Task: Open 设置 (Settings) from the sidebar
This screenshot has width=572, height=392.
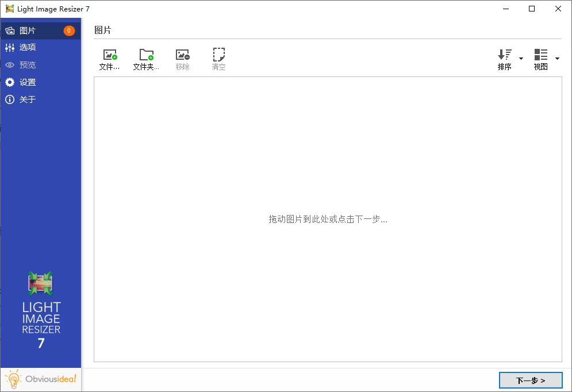Action: pyautogui.click(x=28, y=82)
